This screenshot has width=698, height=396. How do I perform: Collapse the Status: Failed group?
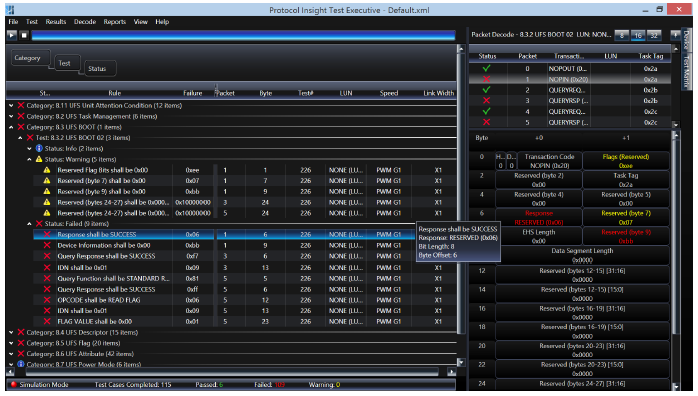[29, 224]
